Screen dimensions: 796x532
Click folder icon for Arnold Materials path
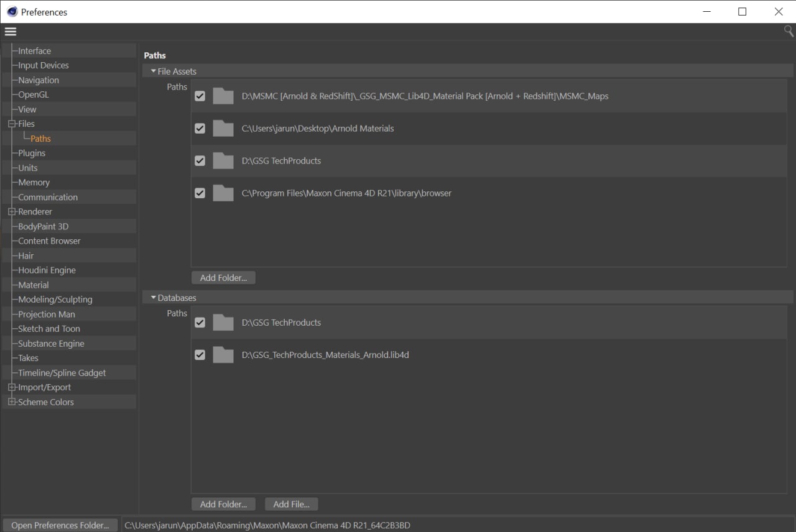[223, 128]
